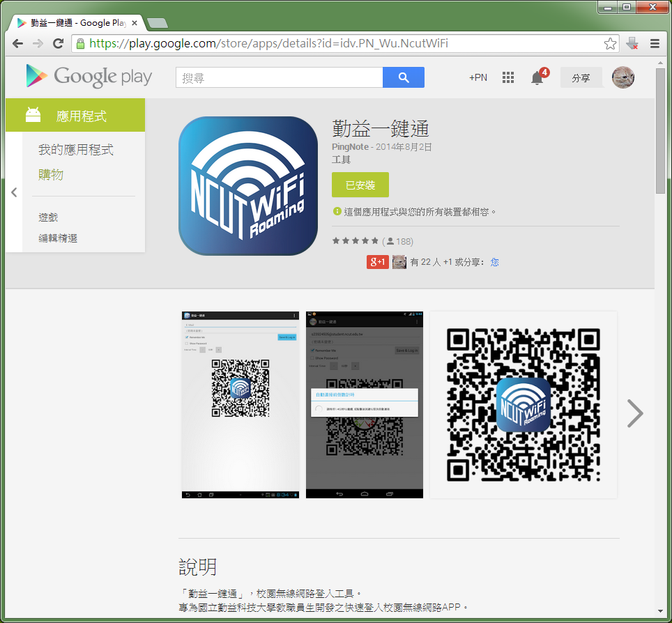Open the Google Play logo home link
The height and width of the screenshot is (623, 672).
click(89, 76)
